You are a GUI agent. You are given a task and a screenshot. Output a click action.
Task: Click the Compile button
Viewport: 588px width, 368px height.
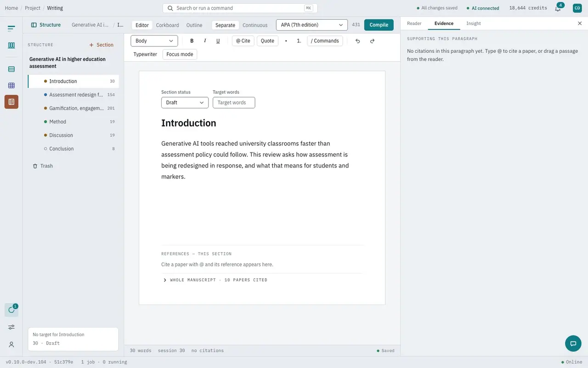379,25
